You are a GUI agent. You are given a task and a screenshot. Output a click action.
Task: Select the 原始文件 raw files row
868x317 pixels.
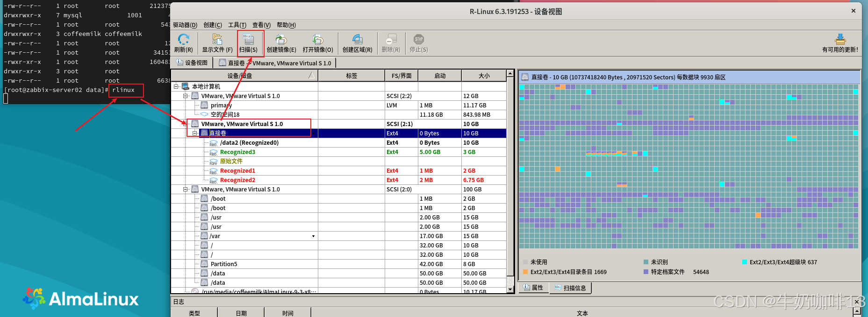coord(339,161)
